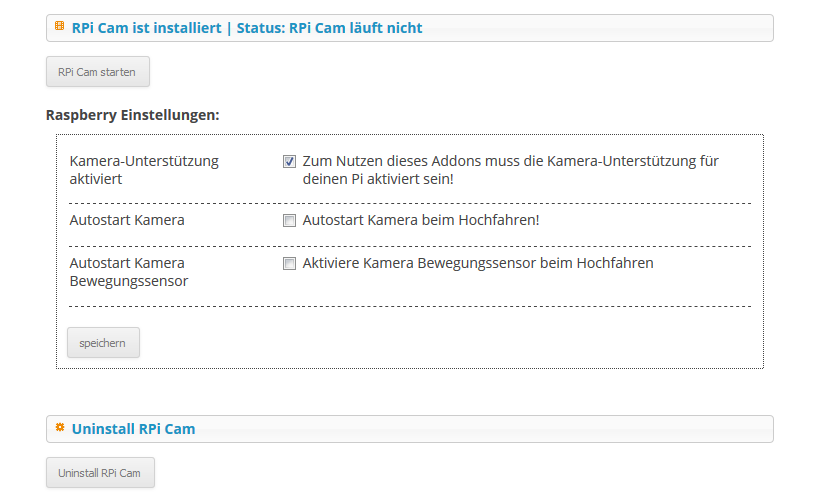This screenshot has height=500, width=818.
Task: Click the Kamera-Unterstützung aktiviert label
Action: [x=144, y=170]
